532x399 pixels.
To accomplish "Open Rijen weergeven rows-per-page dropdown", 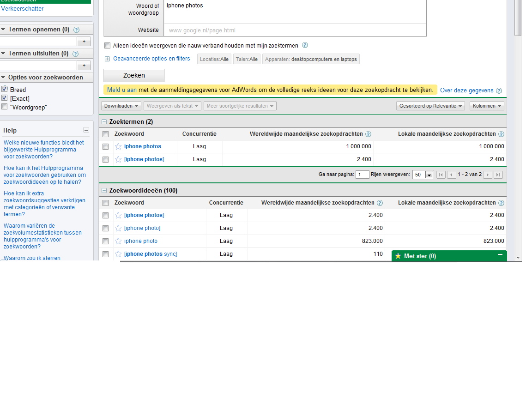I will pyautogui.click(x=423, y=175).
